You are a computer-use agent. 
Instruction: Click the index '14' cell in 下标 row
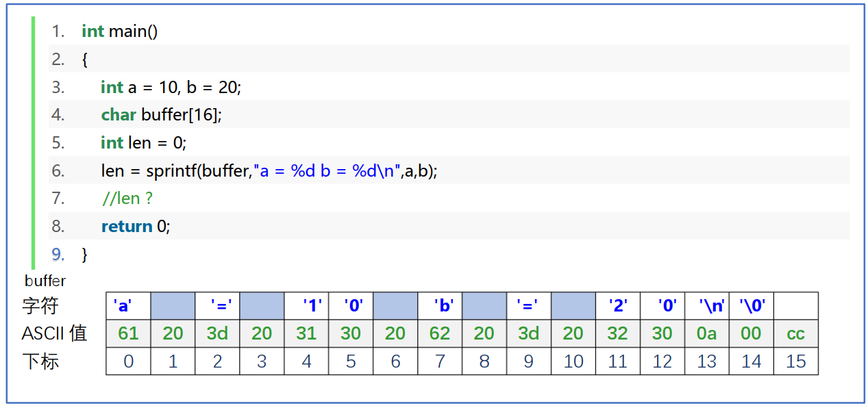click(752, 361)
